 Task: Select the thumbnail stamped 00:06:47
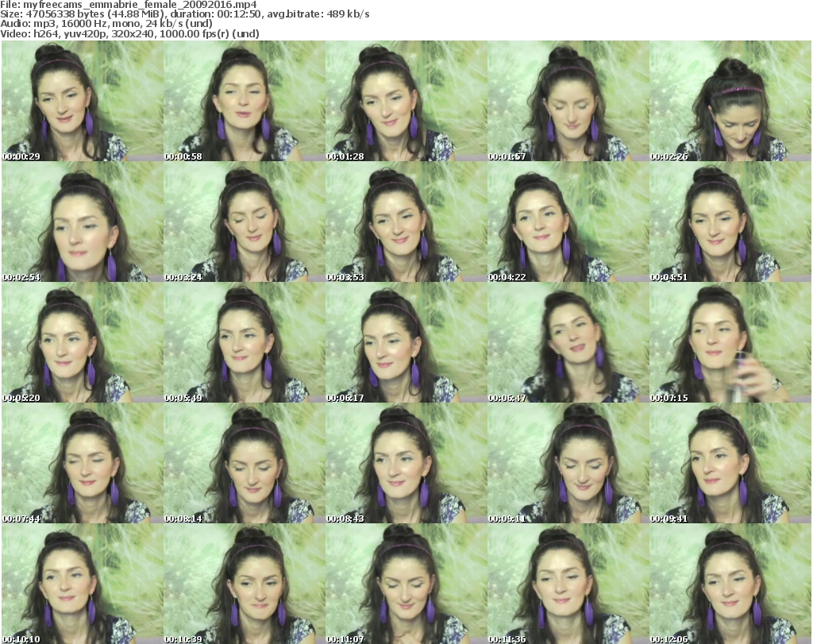[x=568, y=343]
